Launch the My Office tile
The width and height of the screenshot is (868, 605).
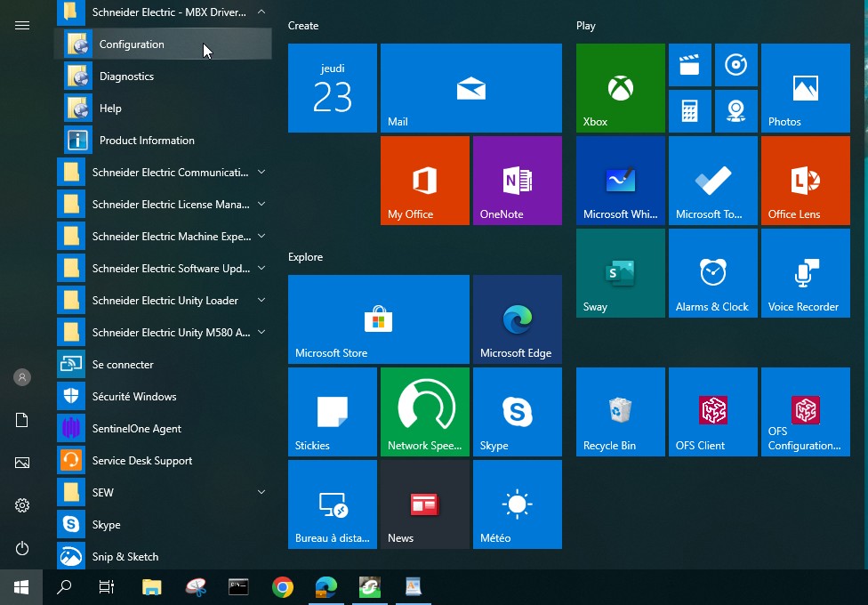(424, 181)
